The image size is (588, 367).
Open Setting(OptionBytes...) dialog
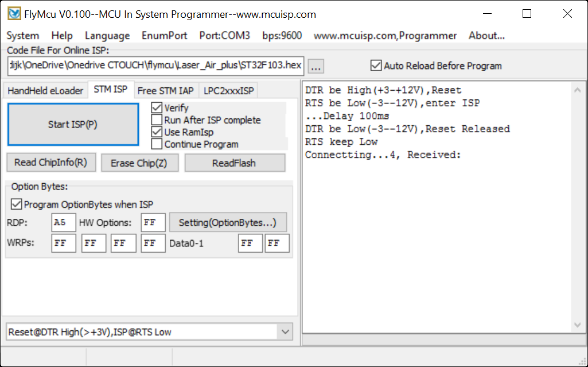pyautogui.click(x=228, y=222)
